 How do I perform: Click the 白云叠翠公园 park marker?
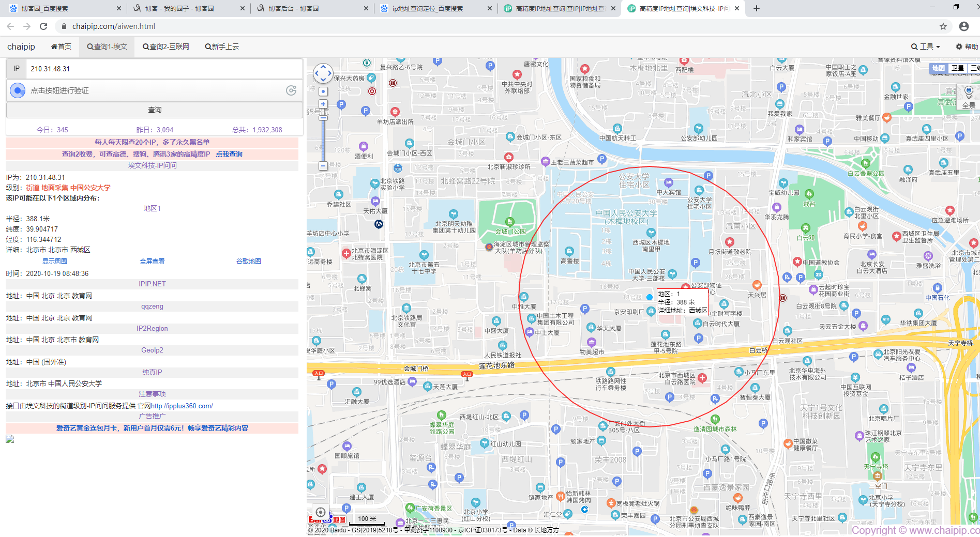pos(866,164)
